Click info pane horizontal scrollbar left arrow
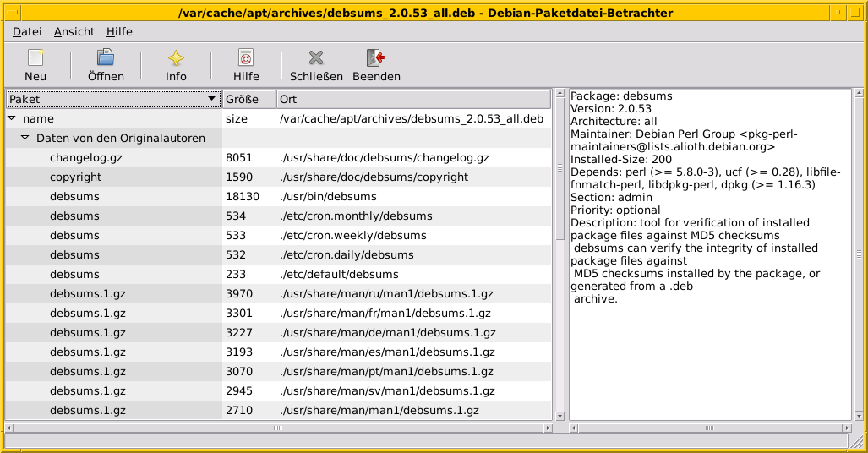Image resolution: width=868 pixels, height=453 pixels. (x=574, y=428)
